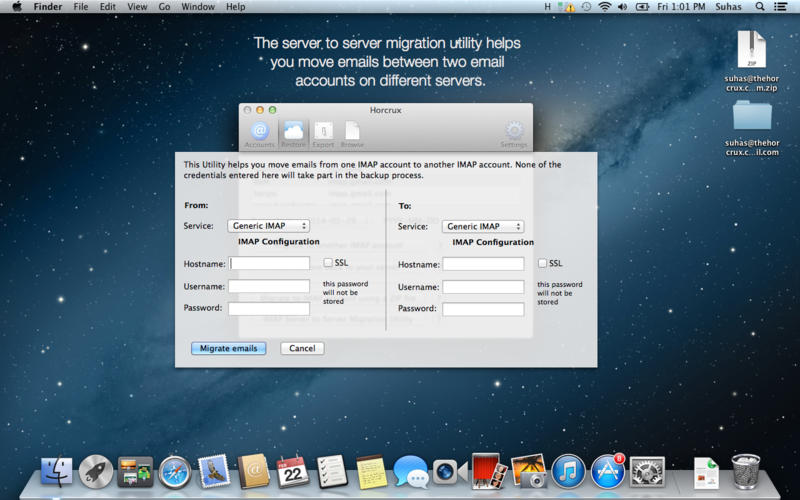Viewport: 800px width, 500px height.
Task: Open Mail stamp icon in Dock
Action: (214, 470)
